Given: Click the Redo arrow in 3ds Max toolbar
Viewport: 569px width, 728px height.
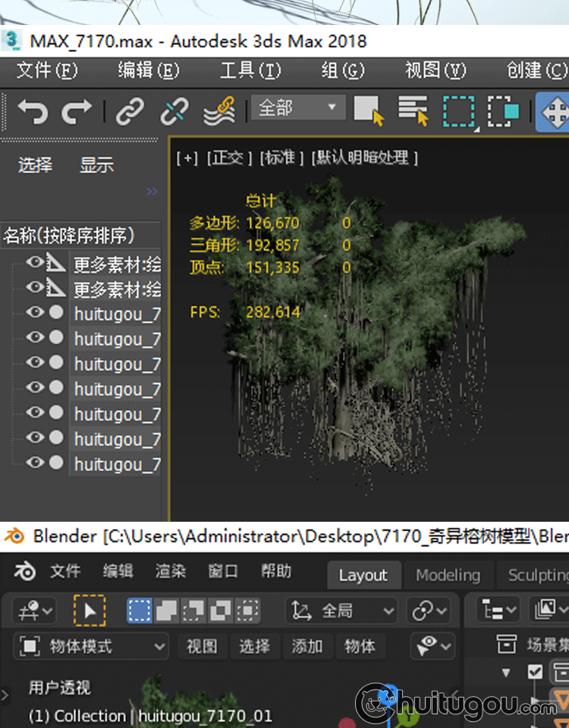Looking at the screenshot, I should click(x=76, y=111).
